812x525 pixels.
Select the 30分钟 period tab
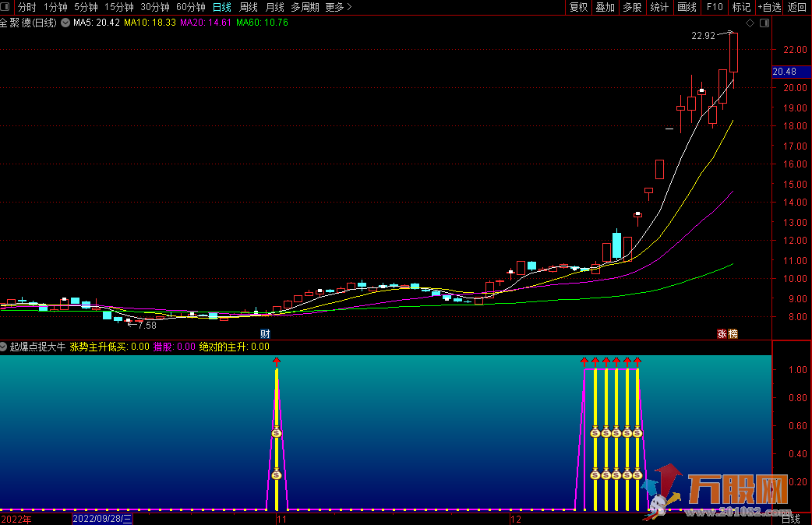[154, 7]
